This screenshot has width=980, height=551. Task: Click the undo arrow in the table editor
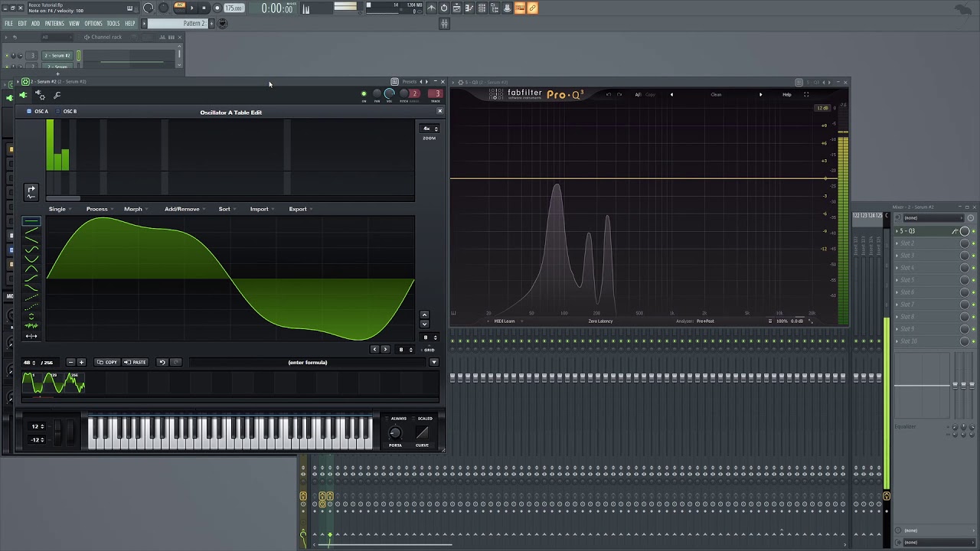click(162, 362)
